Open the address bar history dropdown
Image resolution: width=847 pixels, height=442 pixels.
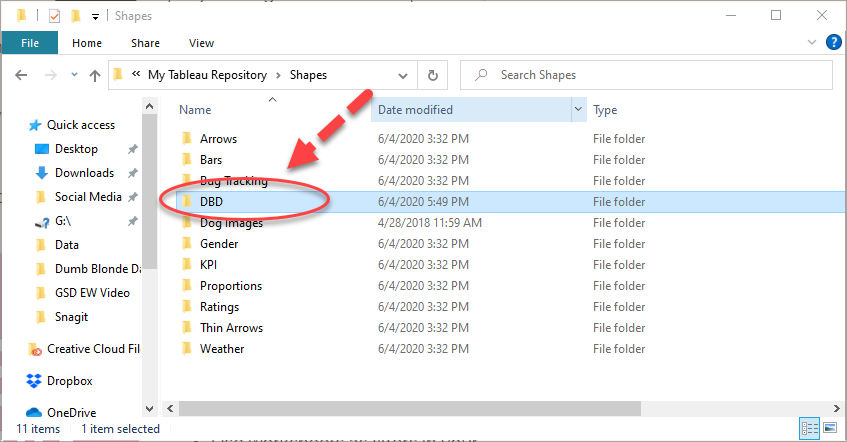click(x=403, y=76)
